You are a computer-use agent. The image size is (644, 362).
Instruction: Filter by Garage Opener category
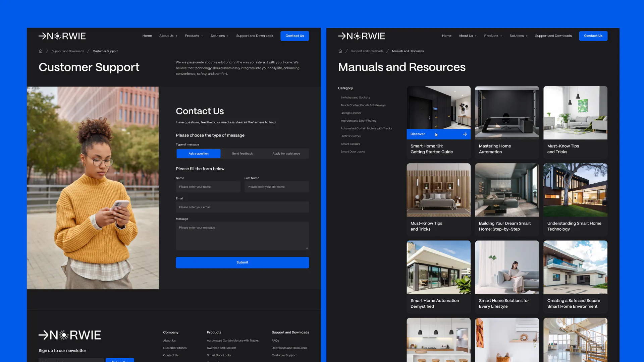pyautogui.click(x=351, y=113)
